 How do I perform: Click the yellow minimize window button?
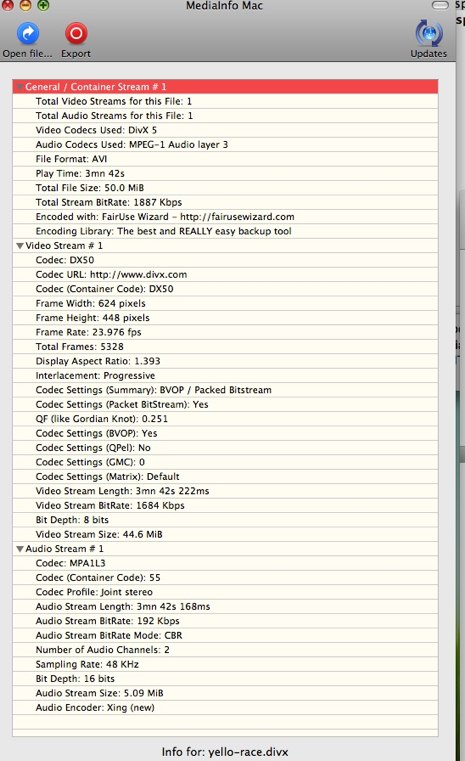click(x=25, y=5)
